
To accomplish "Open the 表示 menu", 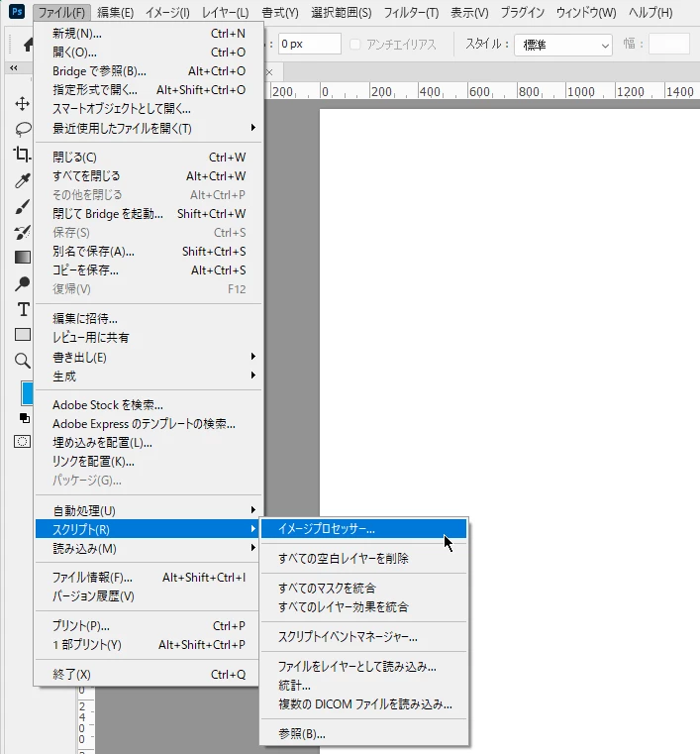I will 469,12.
